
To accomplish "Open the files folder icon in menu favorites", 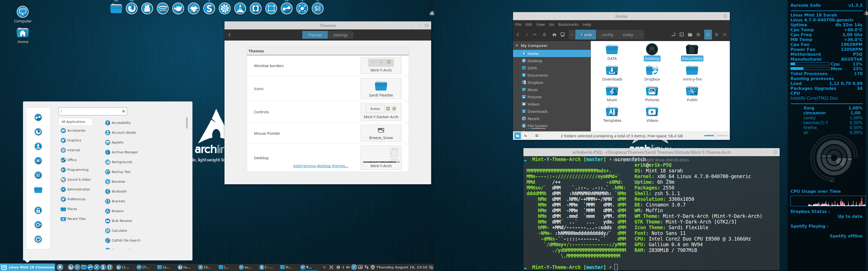I will tap(38, 190).
